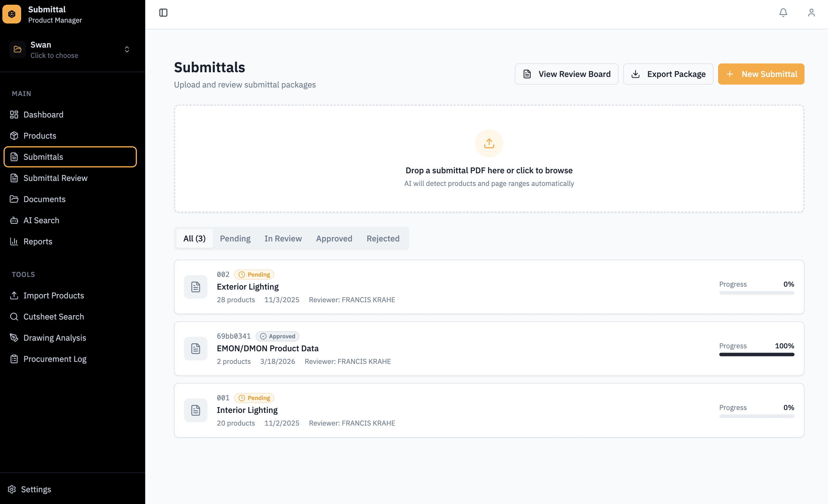This screenshot has height=504, width=828.
Task: Click the upload icon in drop zone
Action: tap(489, 143)
